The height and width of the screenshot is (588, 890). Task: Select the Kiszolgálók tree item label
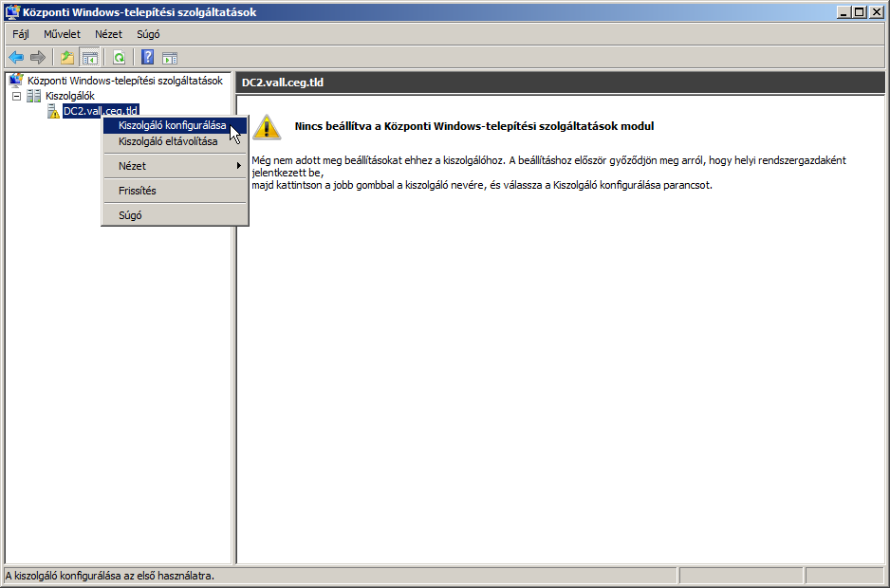70,96
